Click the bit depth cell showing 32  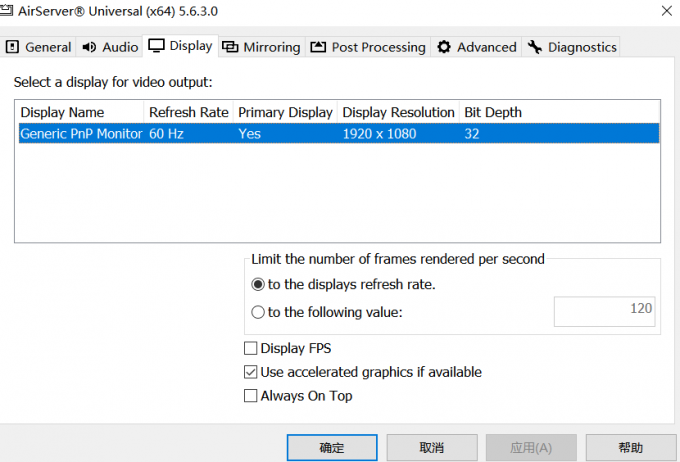pos(472,134)
